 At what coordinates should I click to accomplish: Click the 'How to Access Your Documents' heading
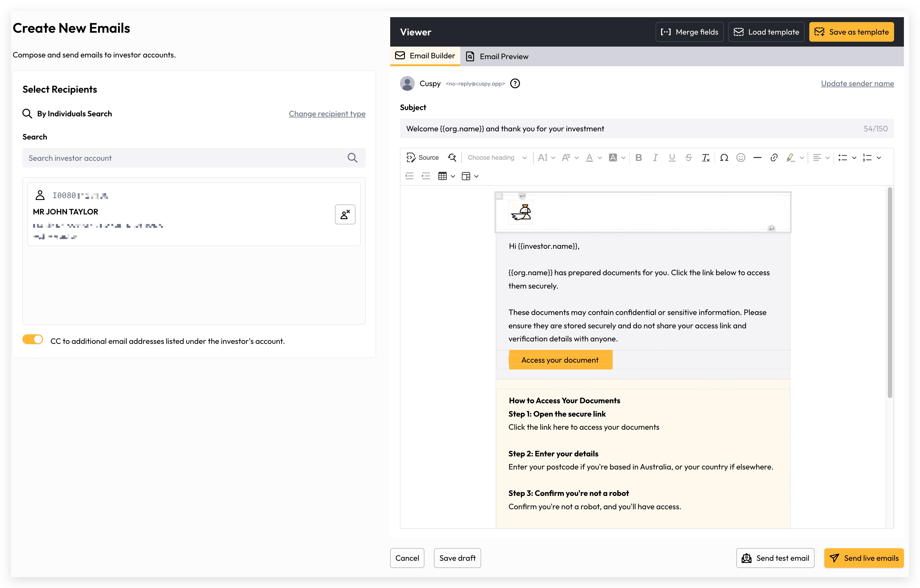(564, 400)
